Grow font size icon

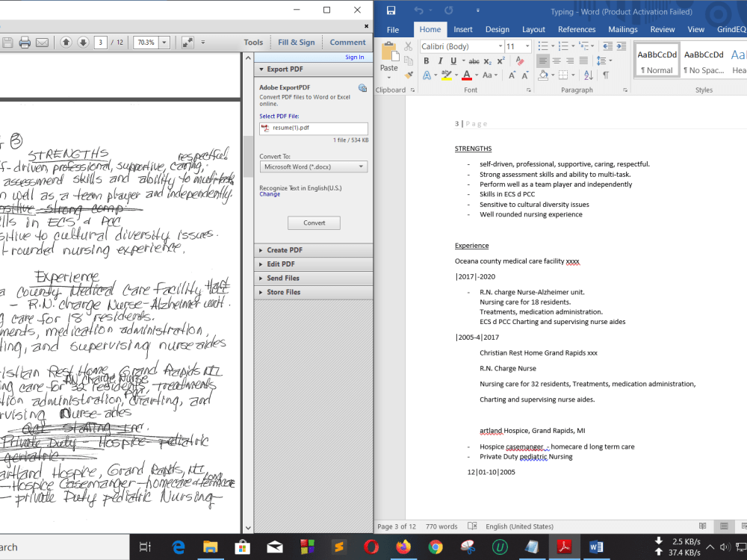click(512, 75)
